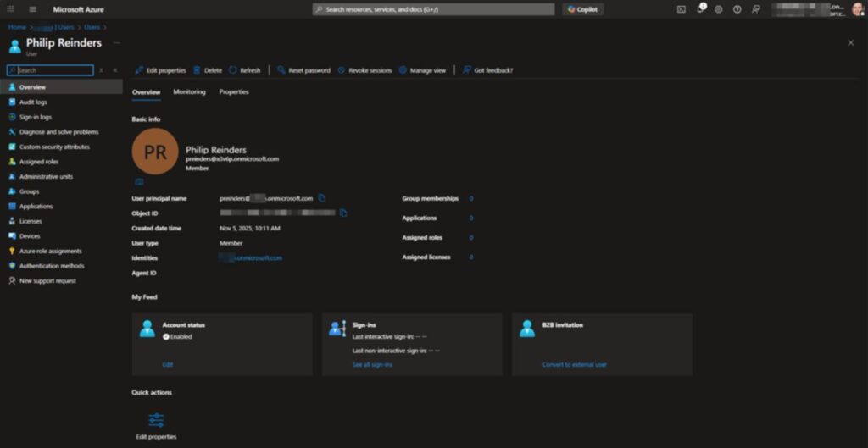The height and width of the screenshot is (448, 868).
Task: Focus the global search resources box
Action: coord(433,9)
